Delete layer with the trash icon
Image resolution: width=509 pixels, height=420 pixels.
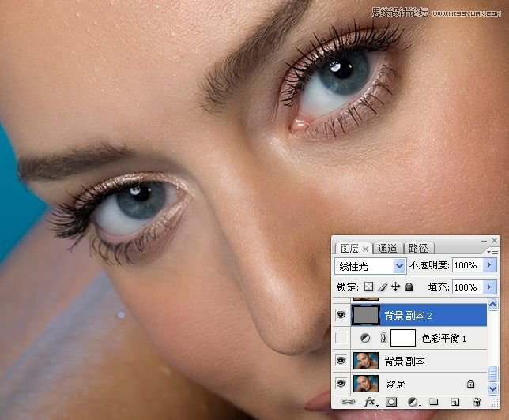477,402
